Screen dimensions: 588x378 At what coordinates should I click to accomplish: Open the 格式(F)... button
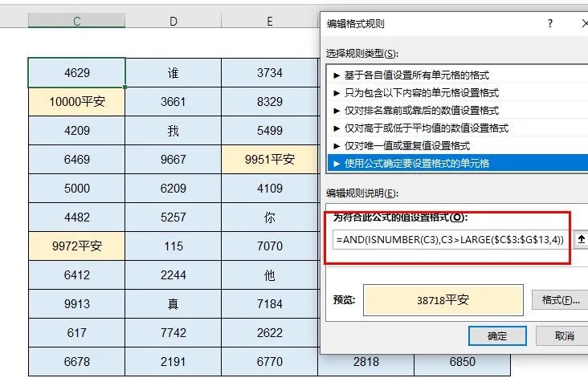pos(560,299)
